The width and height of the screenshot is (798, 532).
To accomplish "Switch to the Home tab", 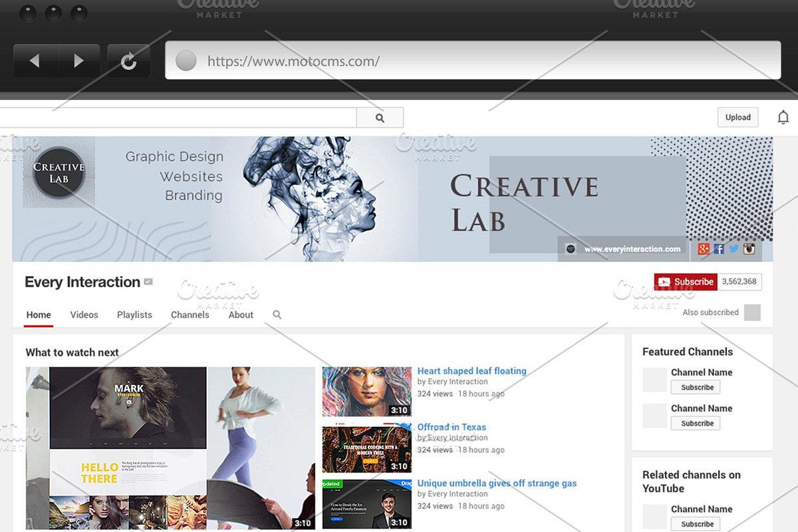I will pyautogui.click(x=39, y=315).
